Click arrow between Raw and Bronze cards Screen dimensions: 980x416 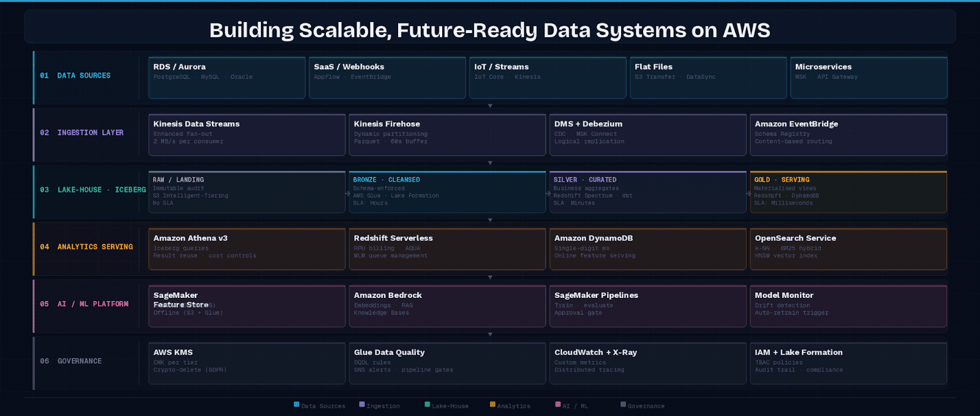pyautogui.click(x=347, y=193)
